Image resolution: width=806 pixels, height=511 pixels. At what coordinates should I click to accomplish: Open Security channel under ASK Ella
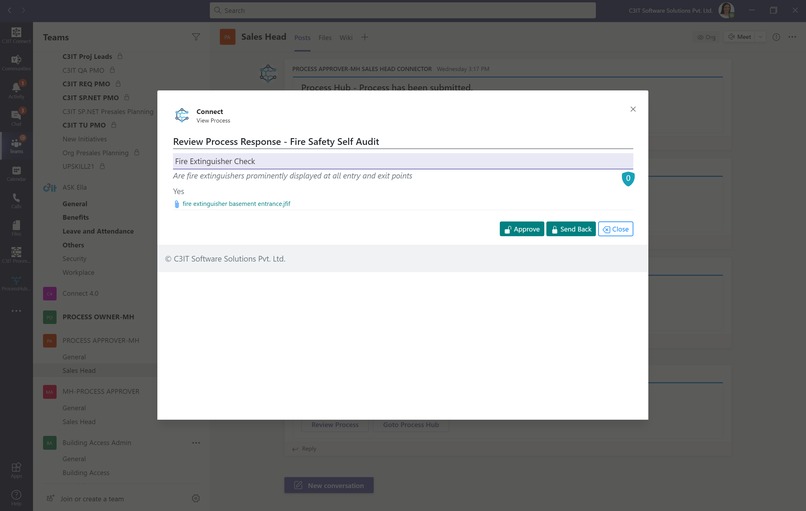pyautogui.click(x=74, y=259)
